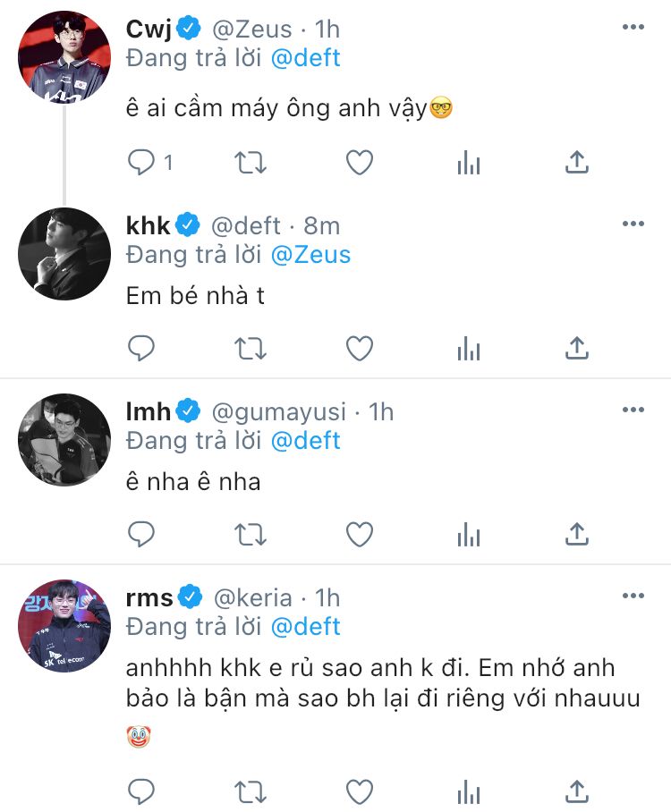671x812 pixels.
Task: Share khk's "Em bé nhà t" reply
Action: [578, 348]
